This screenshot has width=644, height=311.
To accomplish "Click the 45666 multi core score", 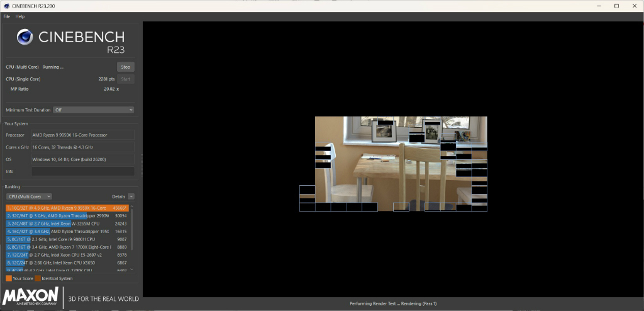I will pyautogui.click(x=120, y=208).
